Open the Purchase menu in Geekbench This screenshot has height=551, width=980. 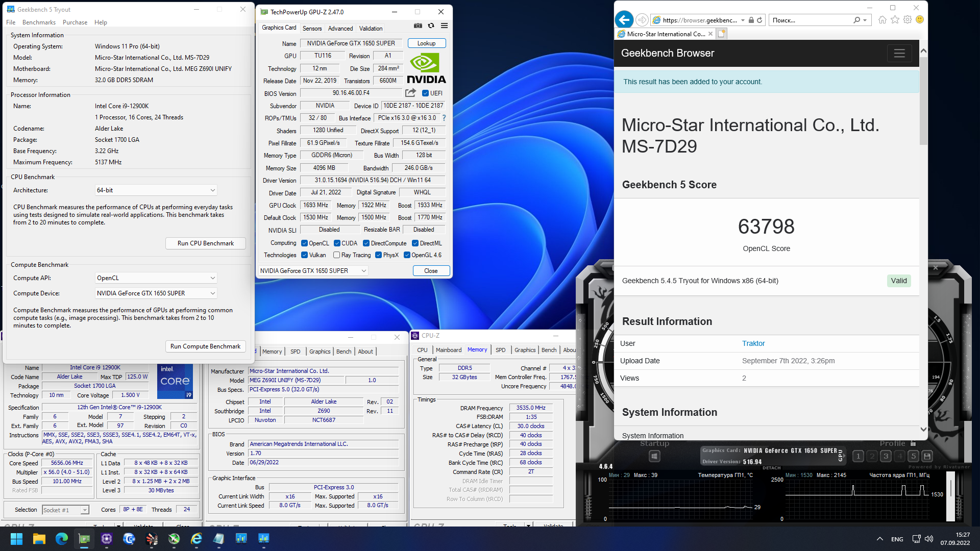click(x=75, y=22)
